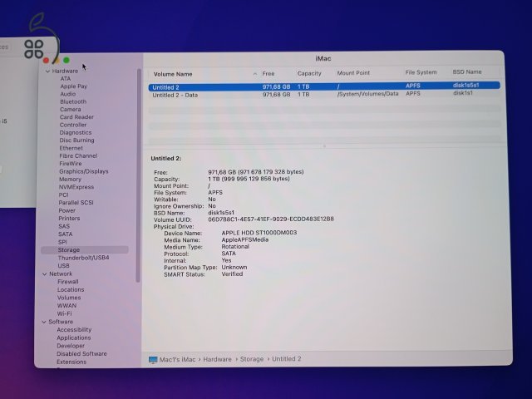This screenshot has width=532, height=399.
Task: Select ATA in the sidebar
Action: [x=66, y=79]
